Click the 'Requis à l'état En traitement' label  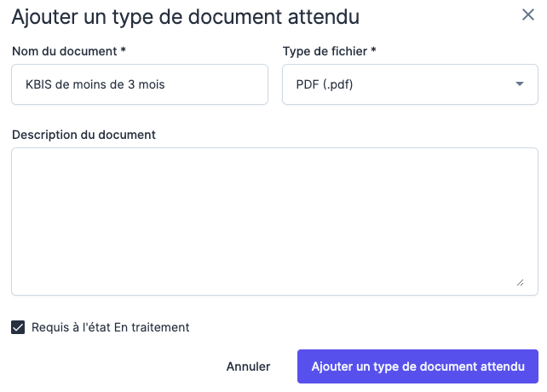click(x=110, y=327)
